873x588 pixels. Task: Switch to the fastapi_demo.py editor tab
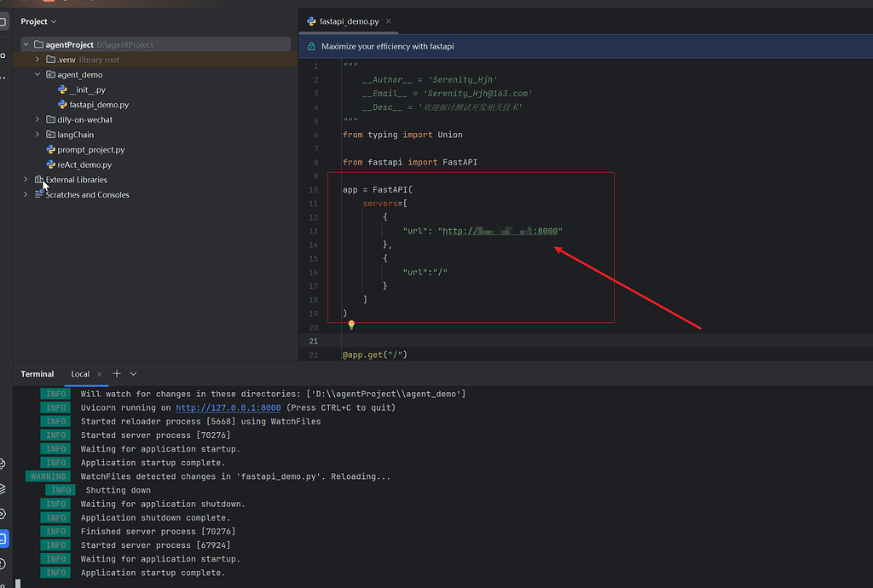(348, 21)
